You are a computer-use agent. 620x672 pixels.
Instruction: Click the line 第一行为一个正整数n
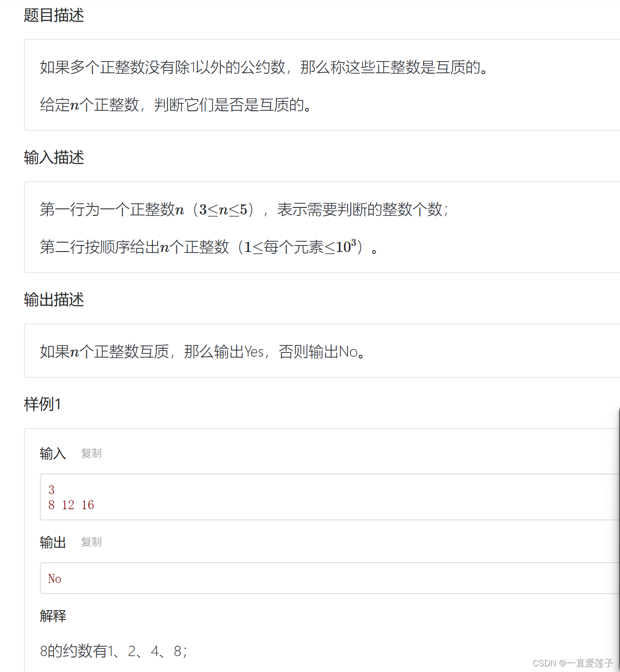tap(244, 209)
